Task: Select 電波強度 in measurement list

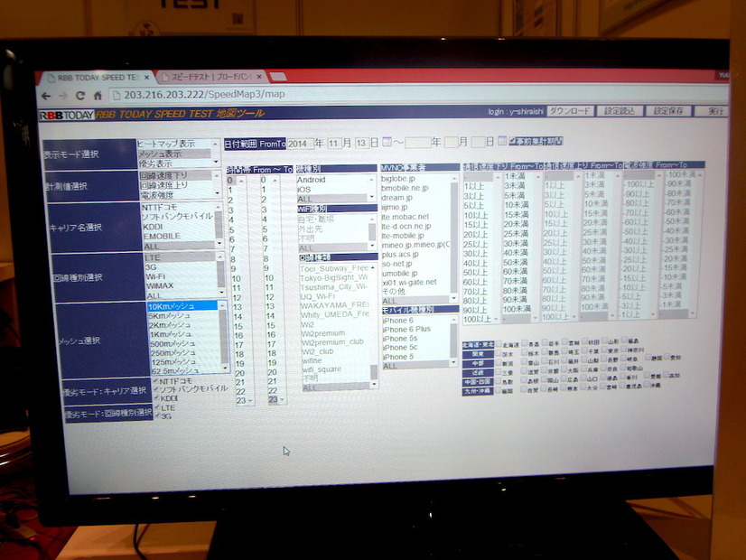Action: [x=157, y=195]
